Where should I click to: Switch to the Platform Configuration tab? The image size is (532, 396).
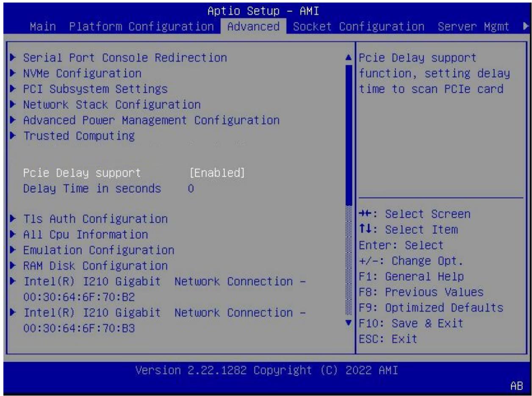click(x=141, y=27)
